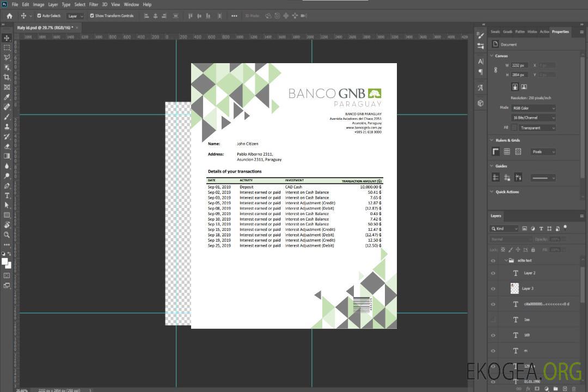This screenshot has width=588, height=392.
Task: Show the hidden '1aa' text layer
Action: pos(493,320)
